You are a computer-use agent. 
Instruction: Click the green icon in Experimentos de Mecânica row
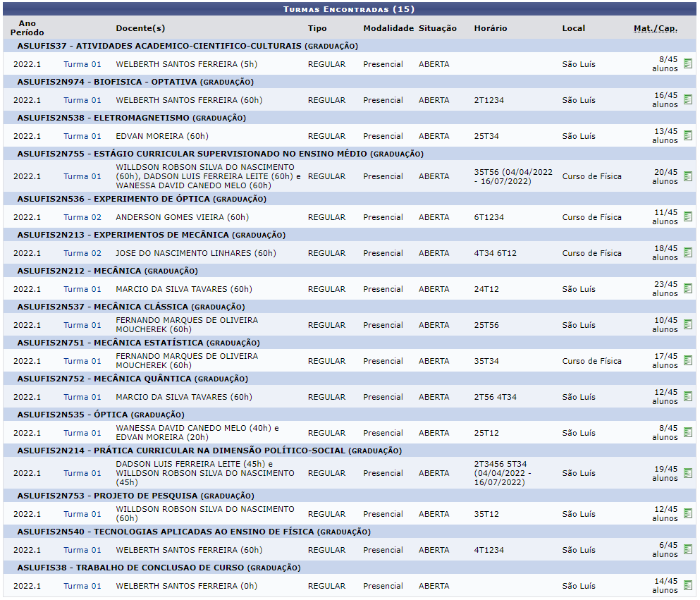coord(688,253)
